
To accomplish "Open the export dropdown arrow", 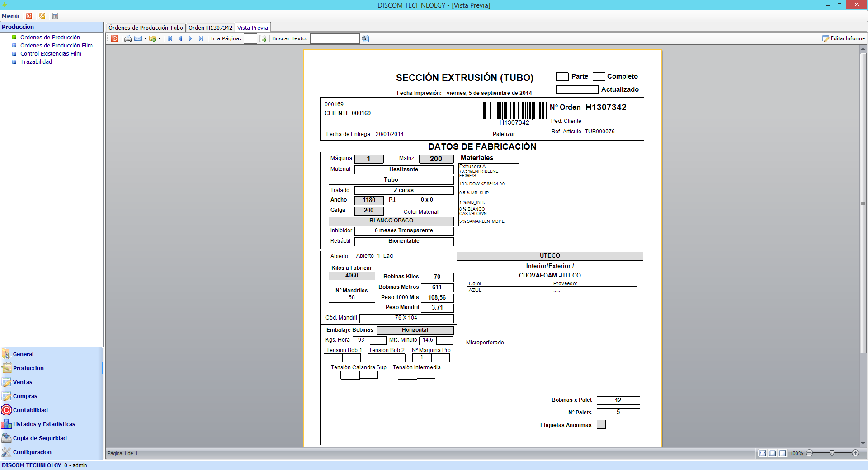I will click(x=160, y=39).
